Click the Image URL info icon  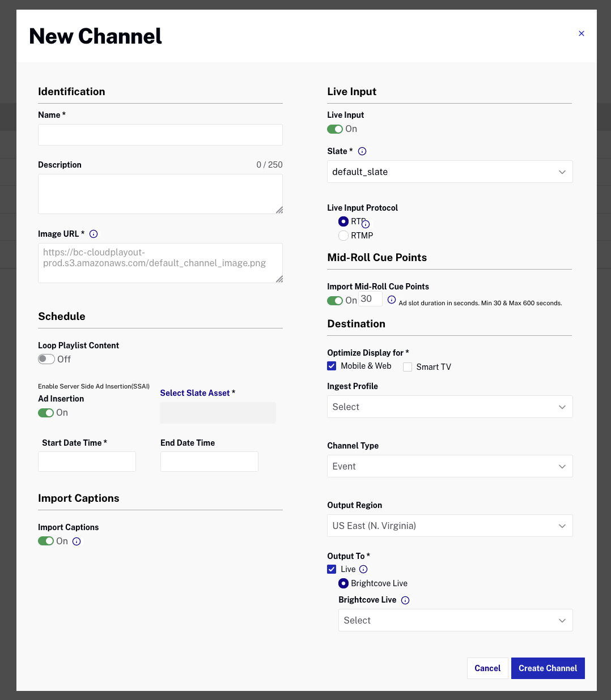(94, 233)
